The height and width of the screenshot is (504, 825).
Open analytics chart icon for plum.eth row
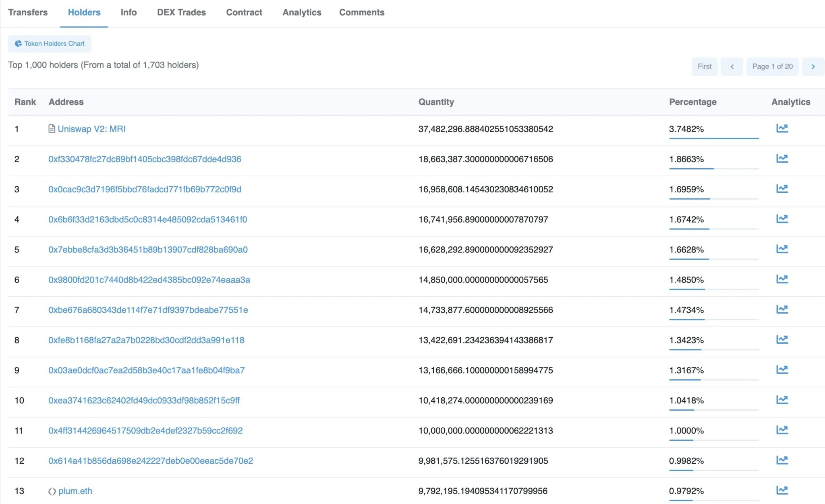782,491
